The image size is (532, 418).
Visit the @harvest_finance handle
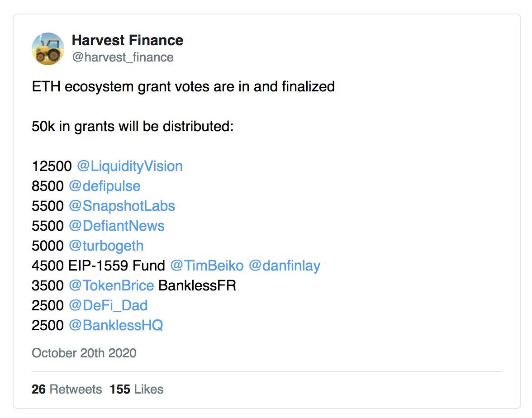[x=123, y=57]
